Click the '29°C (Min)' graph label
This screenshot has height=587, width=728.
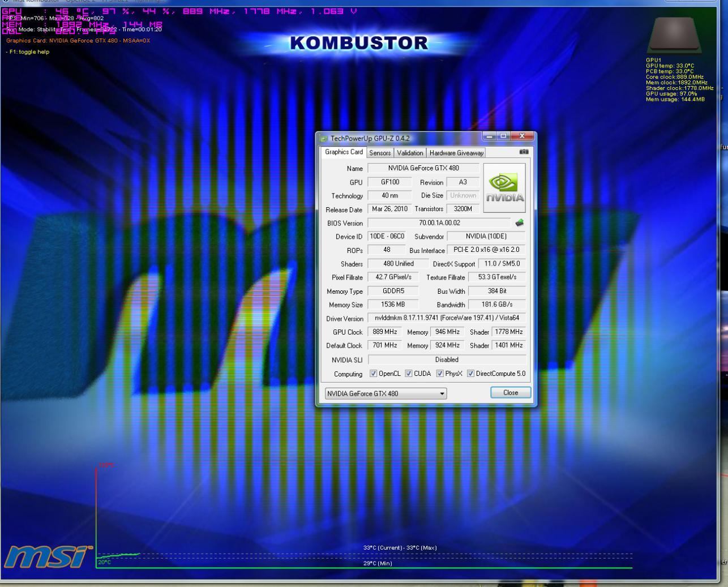tap(378, 563)
